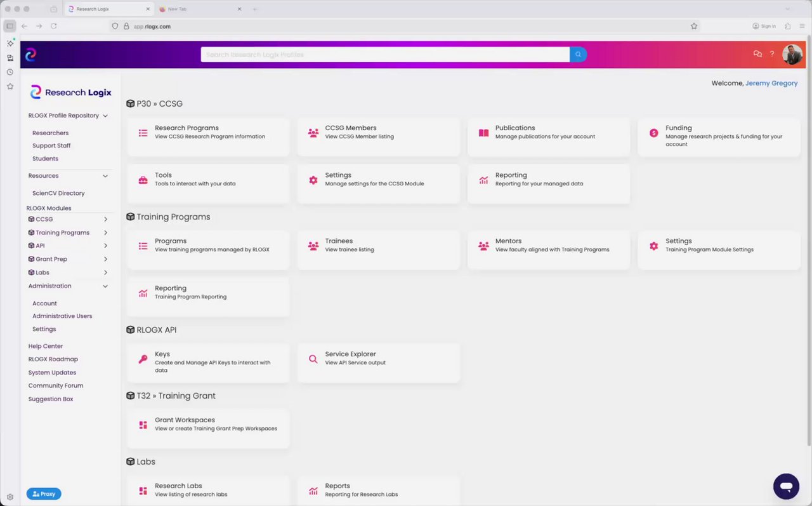The width and height of the screenshot is (812, 506).
Task: Open the user profile avatar
Action: tap(792, 55)
